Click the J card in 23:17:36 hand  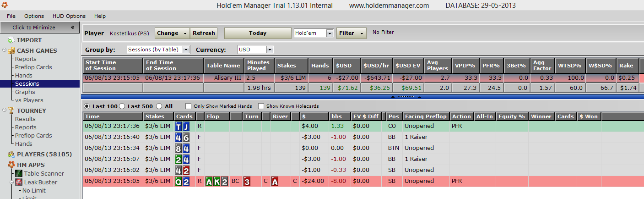(186, 126)
